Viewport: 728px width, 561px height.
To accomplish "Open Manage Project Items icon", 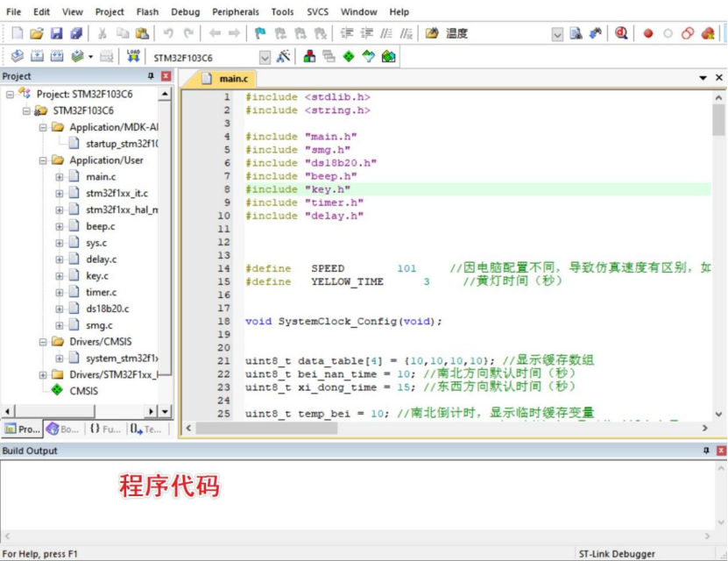I will (309, 57).
